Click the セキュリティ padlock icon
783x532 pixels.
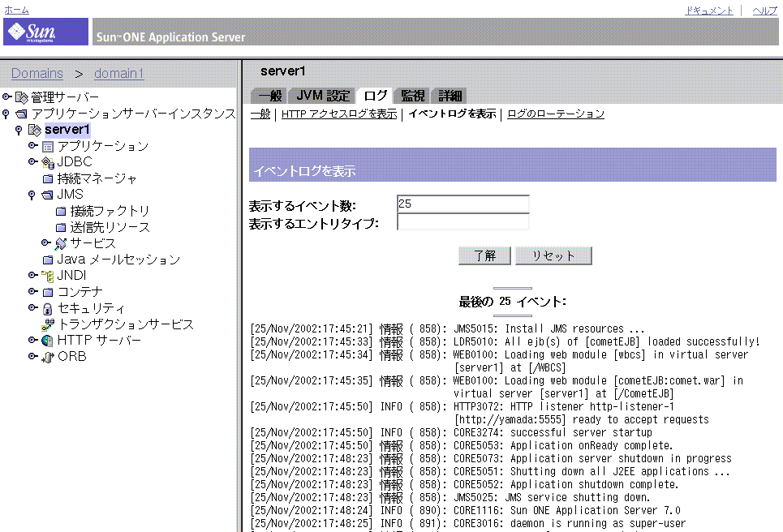click(x=47, y=309)
